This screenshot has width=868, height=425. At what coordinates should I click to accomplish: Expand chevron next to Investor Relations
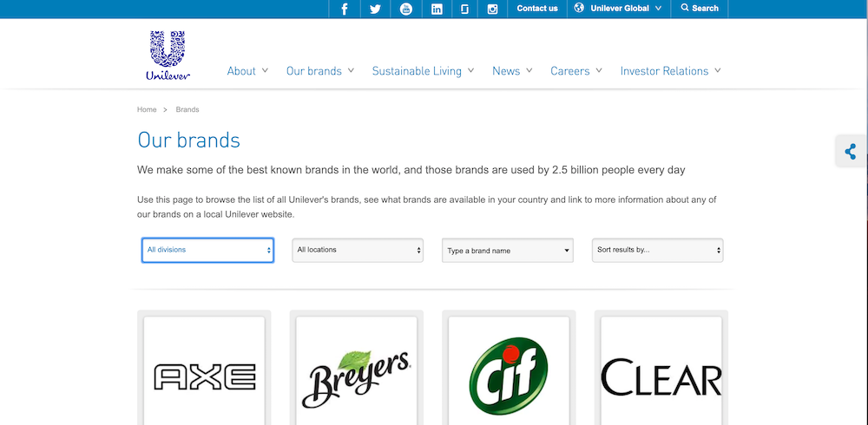point(718,70)
